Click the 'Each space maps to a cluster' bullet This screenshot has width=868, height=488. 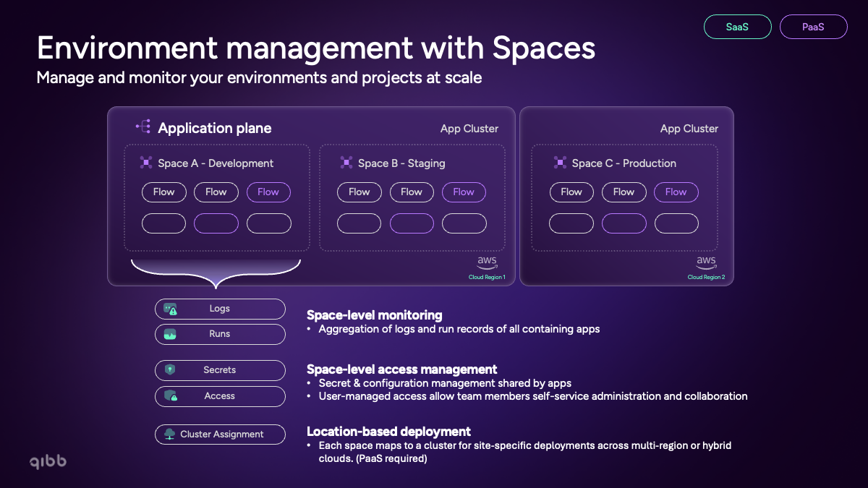525,452
